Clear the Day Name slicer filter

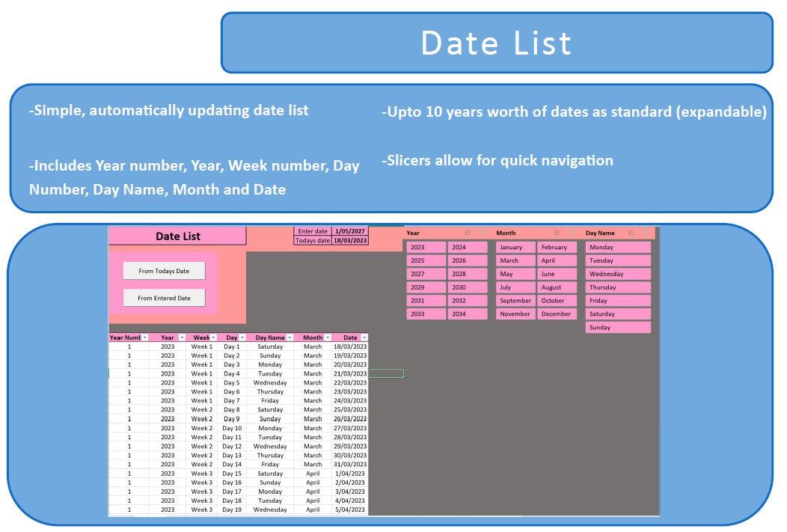click(x=644, y=233)
